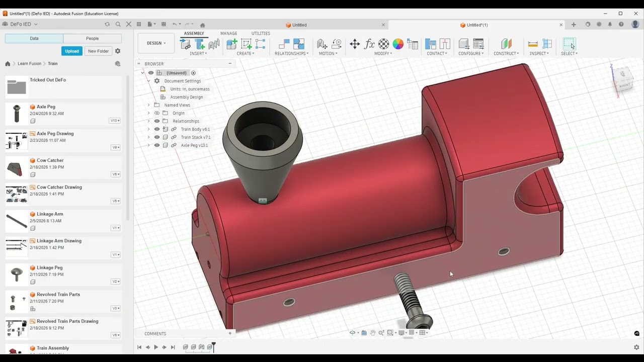The width and height of the screenshot is (644, 362).
Task: Switch to the Untitled document tab
Action: coord(299,25)
